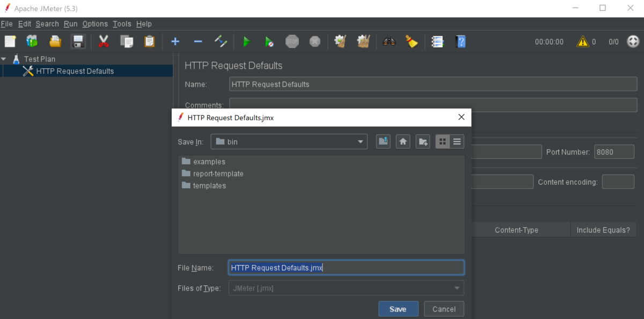
Task: Click the Cancel button in dialog
Action: pyautogui.click(x=444, y=309)
